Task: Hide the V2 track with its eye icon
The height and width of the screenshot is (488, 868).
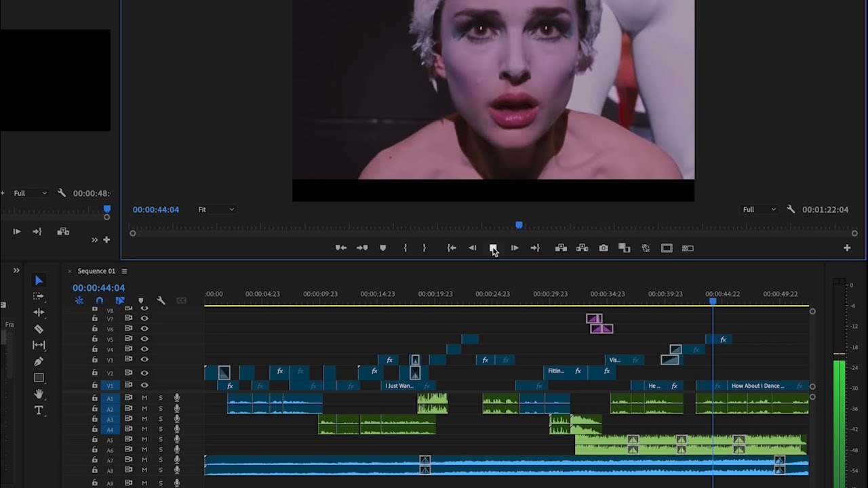Action: click(144, 373)
